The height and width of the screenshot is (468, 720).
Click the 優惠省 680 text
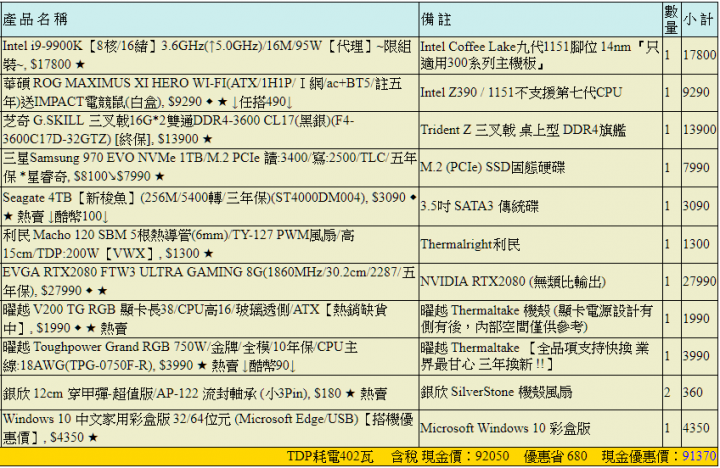(x=556, y=457)
